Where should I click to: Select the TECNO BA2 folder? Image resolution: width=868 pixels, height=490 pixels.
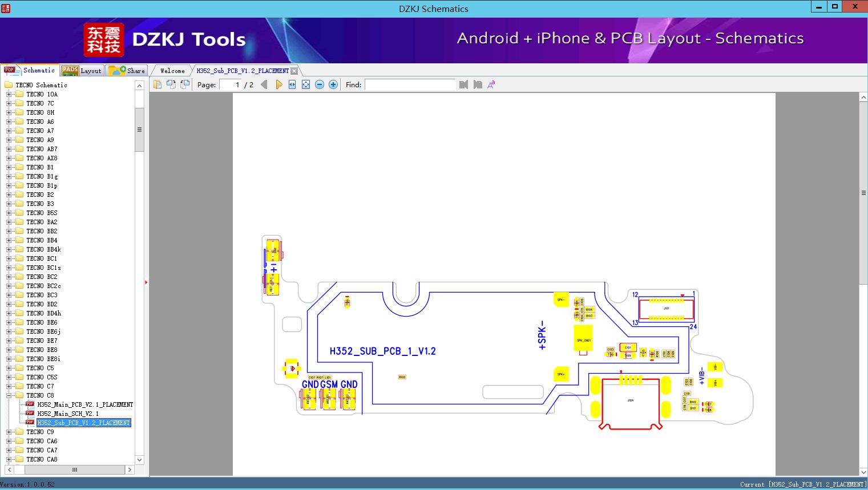(x=42, y=222)
